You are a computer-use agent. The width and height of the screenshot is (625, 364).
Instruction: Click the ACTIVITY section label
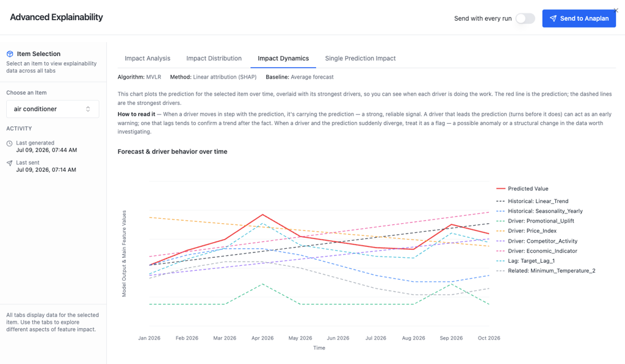click(x=19, y=129)
